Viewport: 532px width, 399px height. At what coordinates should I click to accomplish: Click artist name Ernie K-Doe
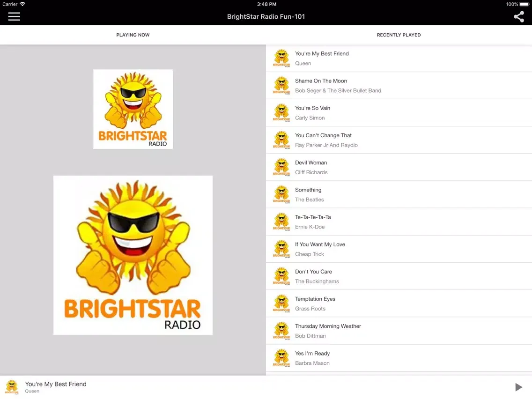[310, 227]
